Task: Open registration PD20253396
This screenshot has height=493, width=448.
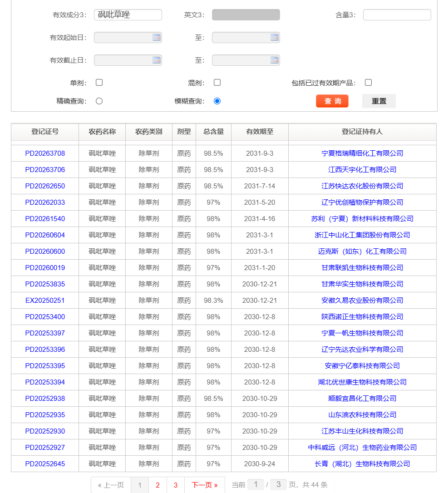Action: 45,350
